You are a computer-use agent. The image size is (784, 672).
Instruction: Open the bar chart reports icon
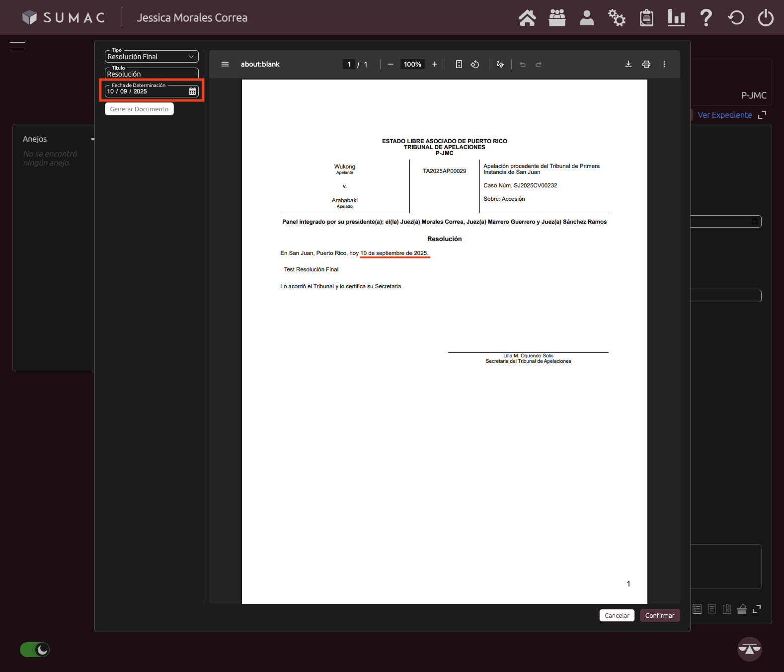tap(676, 18)
